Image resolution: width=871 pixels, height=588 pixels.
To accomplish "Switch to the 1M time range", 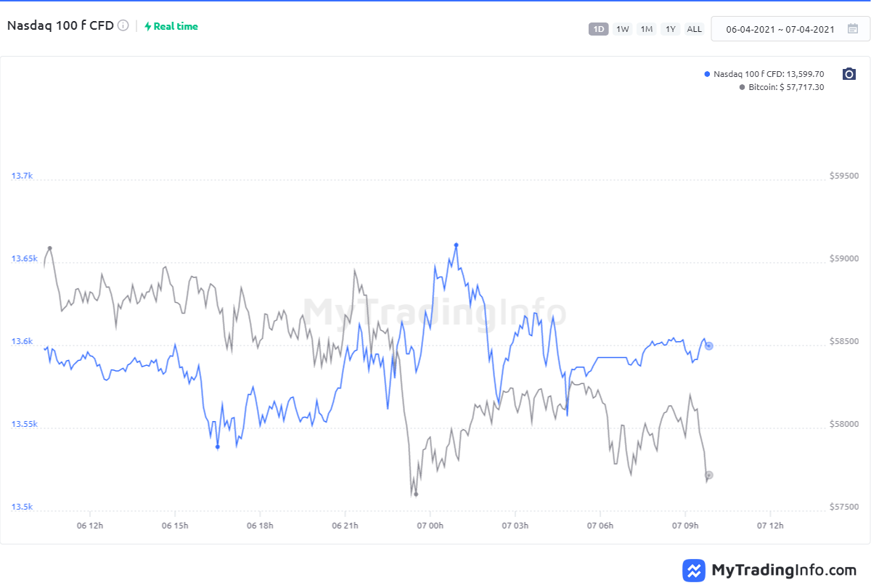I will tap(646, 29).
